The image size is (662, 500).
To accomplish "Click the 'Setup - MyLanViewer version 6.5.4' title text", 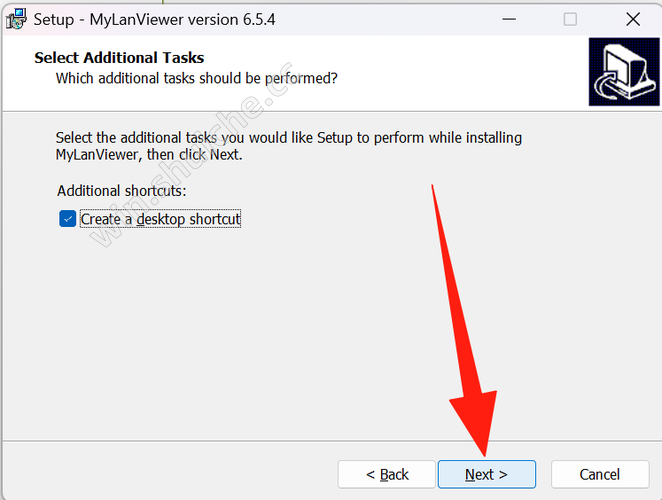I will [155, 19].
